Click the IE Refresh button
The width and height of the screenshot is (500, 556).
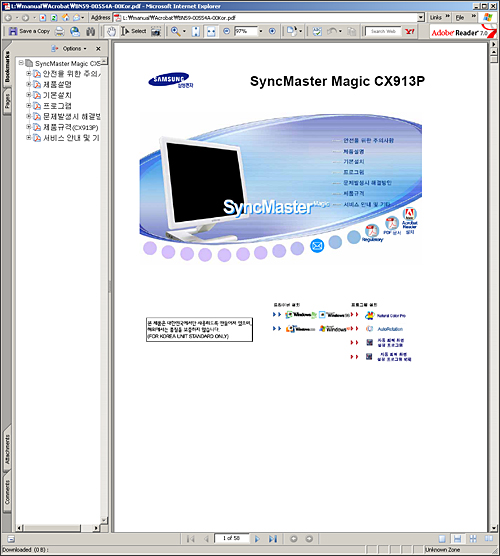(x=54, y=17)
